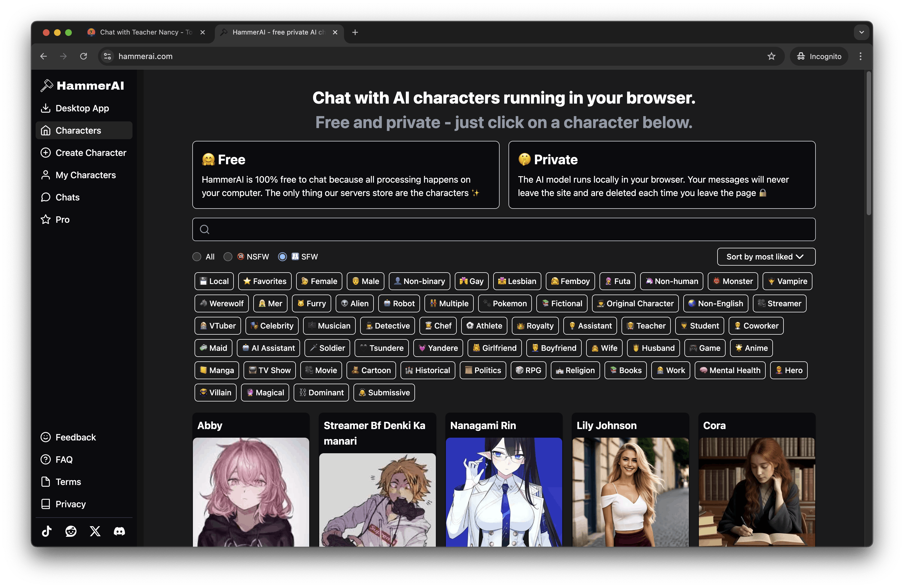
Task: Click the X (Twitter) icon
Action: (95, 531)
